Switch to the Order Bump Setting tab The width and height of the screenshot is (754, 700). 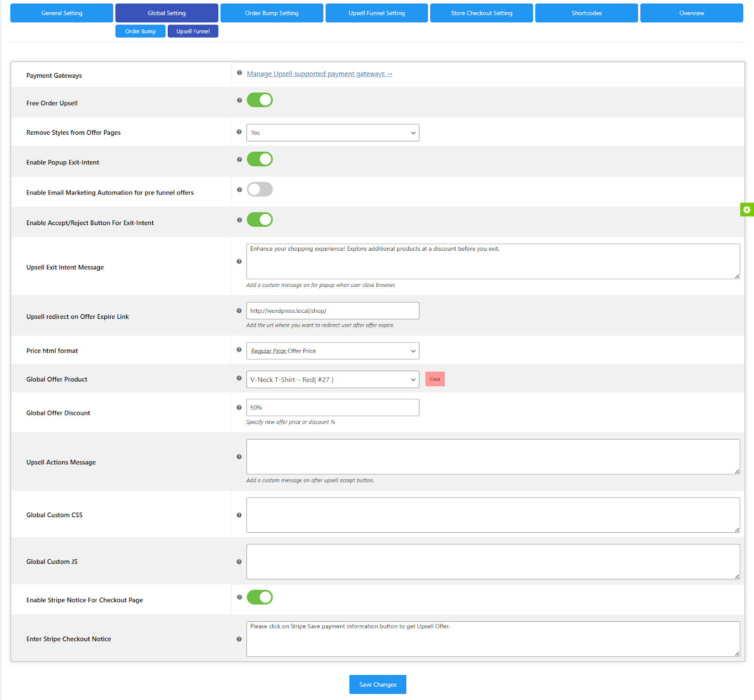[271, 13]
